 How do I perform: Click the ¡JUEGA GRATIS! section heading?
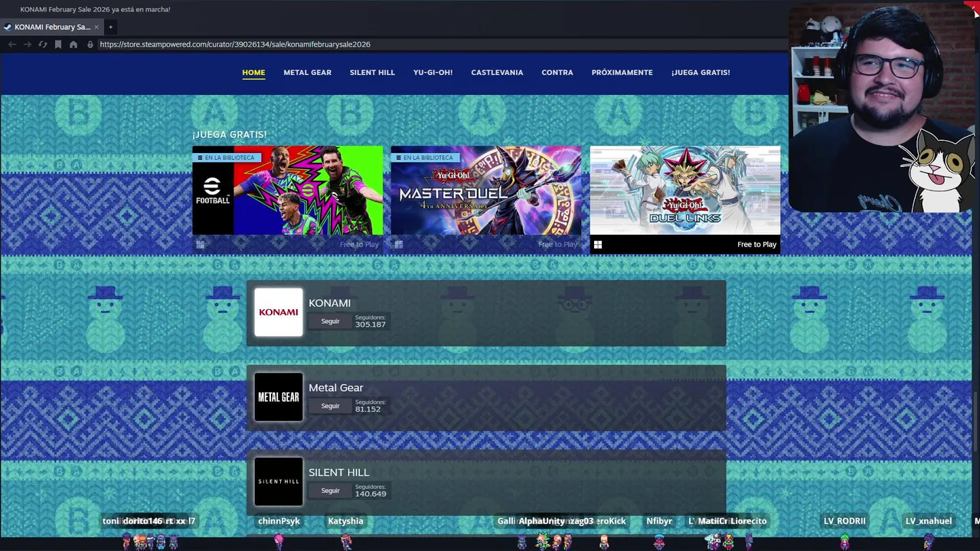[230, 135]
